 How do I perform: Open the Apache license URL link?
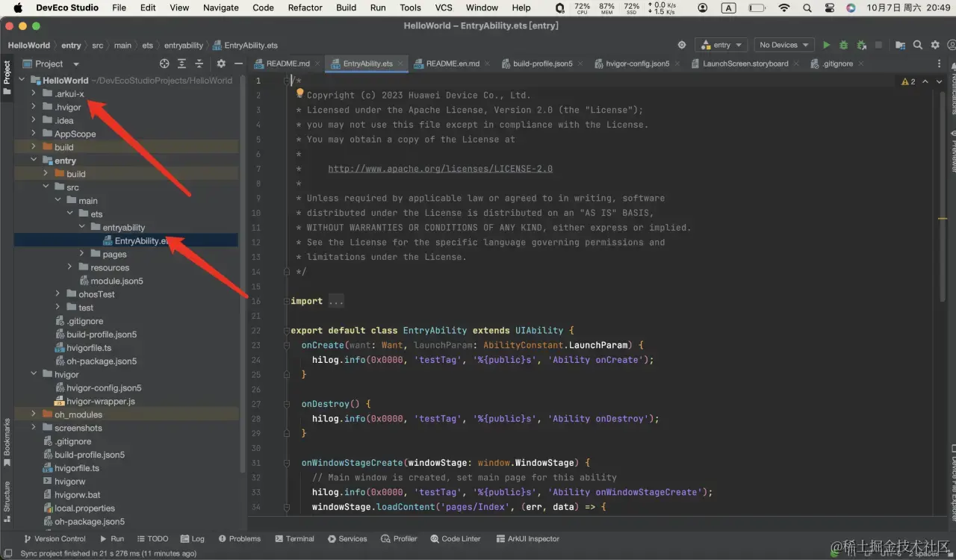pos(440,169)
